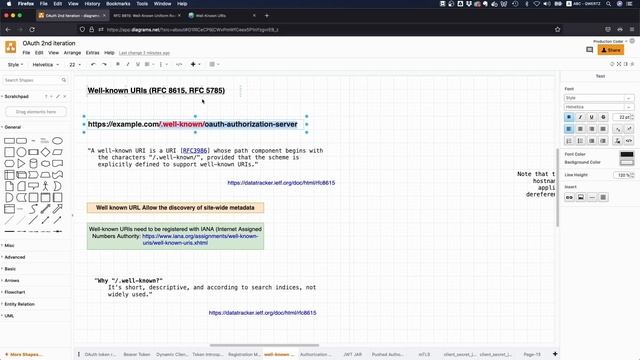This screenshot has height=360, width=640.
Task: Select the actor stick-figure shape
Action: pos(45,186)
